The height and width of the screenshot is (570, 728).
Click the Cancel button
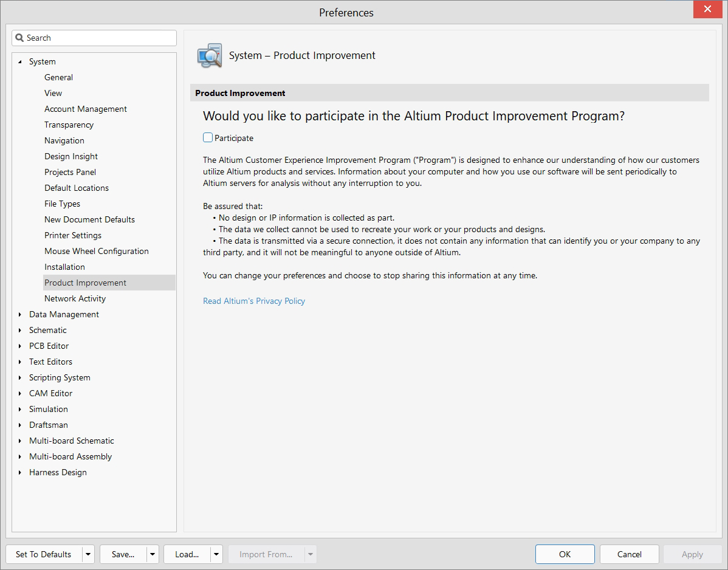click(x=629, y=554)
